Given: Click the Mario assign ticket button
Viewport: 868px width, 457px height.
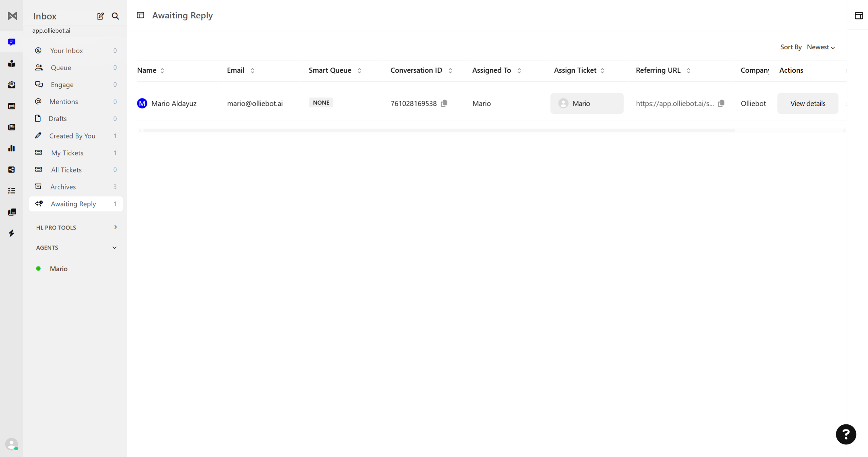Looking at the screenshot, I should pos(586,104).
